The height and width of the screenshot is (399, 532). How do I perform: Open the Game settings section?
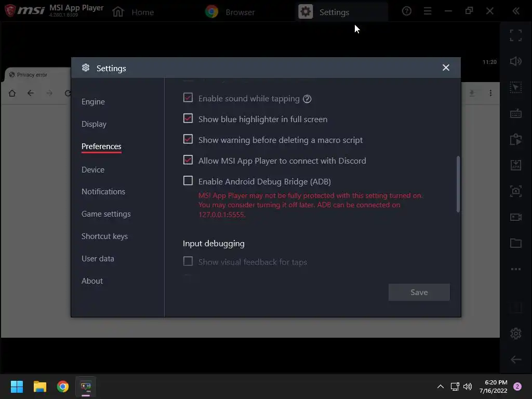click(x=106, y=214)
